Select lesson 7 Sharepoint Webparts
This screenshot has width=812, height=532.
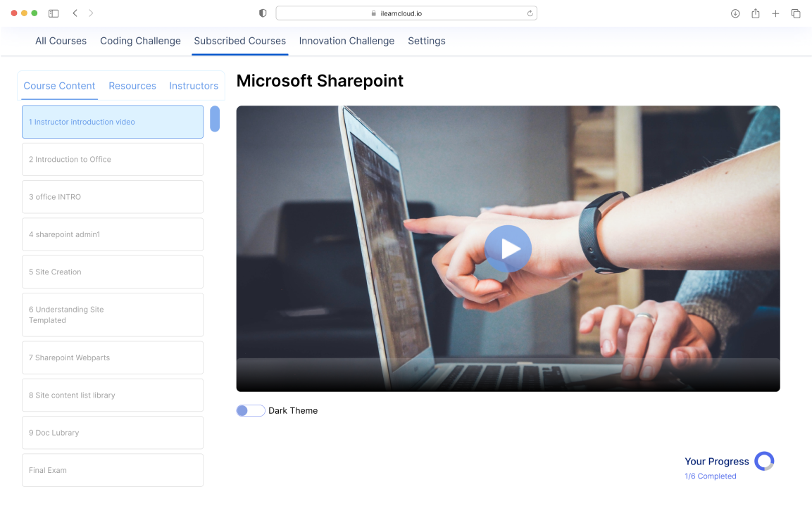(112, 357)
